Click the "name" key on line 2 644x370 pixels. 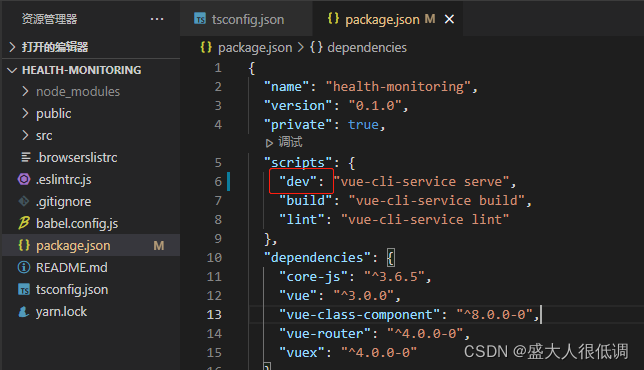pos(286,87)
